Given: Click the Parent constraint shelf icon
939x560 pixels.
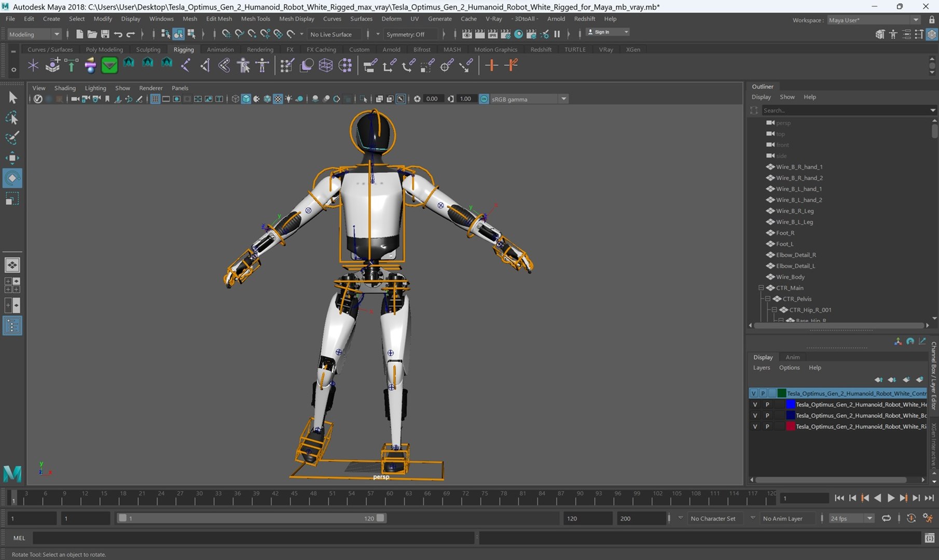Looking at the screenshot, I should tap(370, 65).
